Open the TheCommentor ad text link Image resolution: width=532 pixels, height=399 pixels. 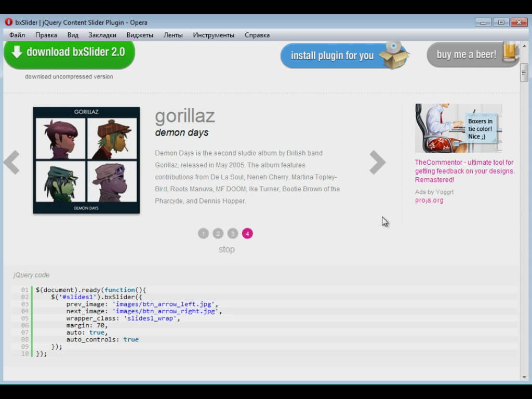click(x=464, y=171)
